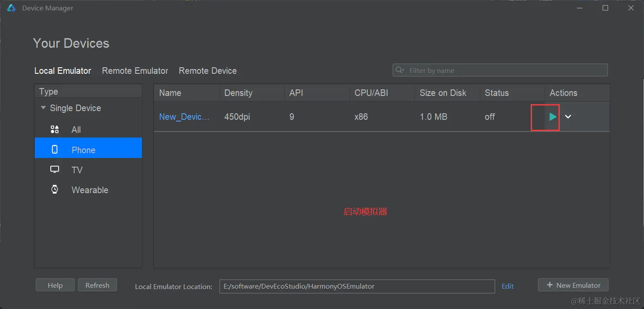Click the Device Manager app logo icon

(x=11, y=8)
